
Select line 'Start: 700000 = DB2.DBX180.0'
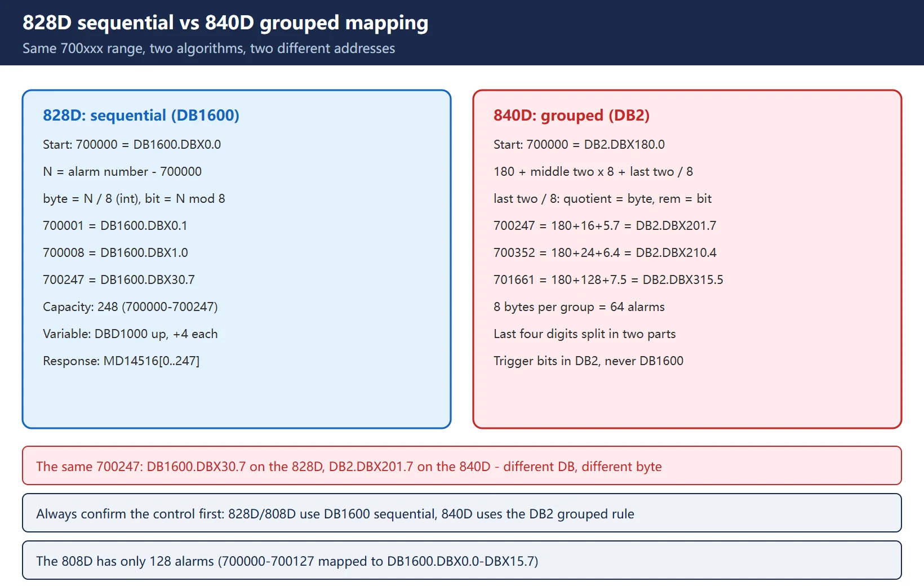click(579, 144)
